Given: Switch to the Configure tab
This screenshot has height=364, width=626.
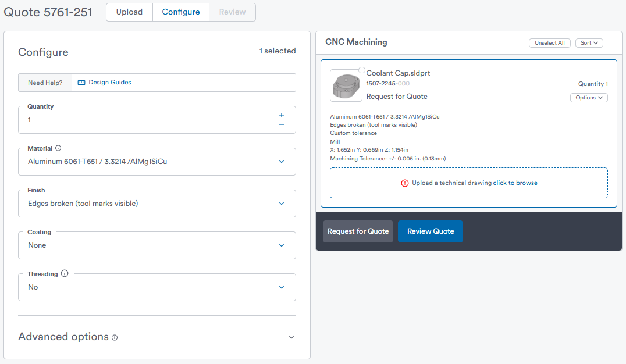Looking at the screenshot, I should [181, 12].
